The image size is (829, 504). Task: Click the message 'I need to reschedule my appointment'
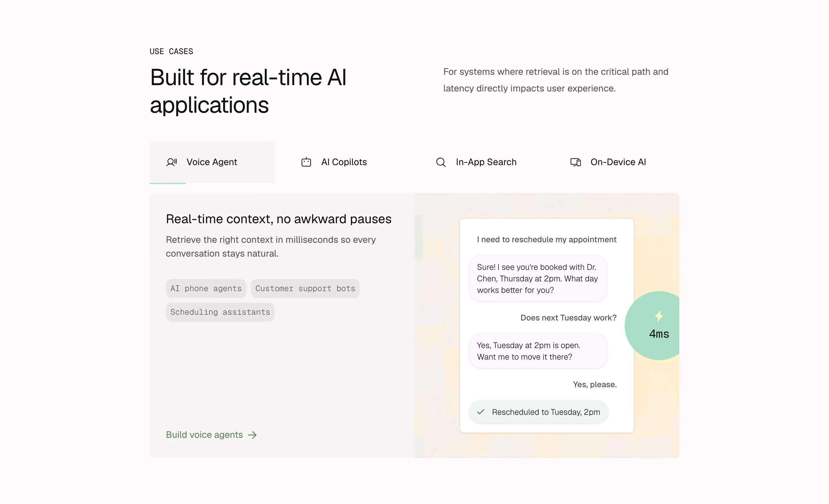(x=547, y=239)
